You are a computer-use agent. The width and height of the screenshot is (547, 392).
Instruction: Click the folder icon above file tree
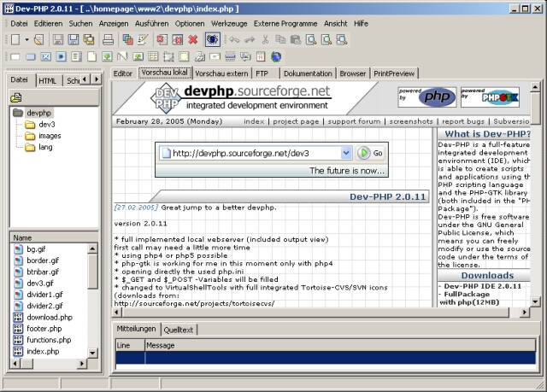(x=16, y=97)
